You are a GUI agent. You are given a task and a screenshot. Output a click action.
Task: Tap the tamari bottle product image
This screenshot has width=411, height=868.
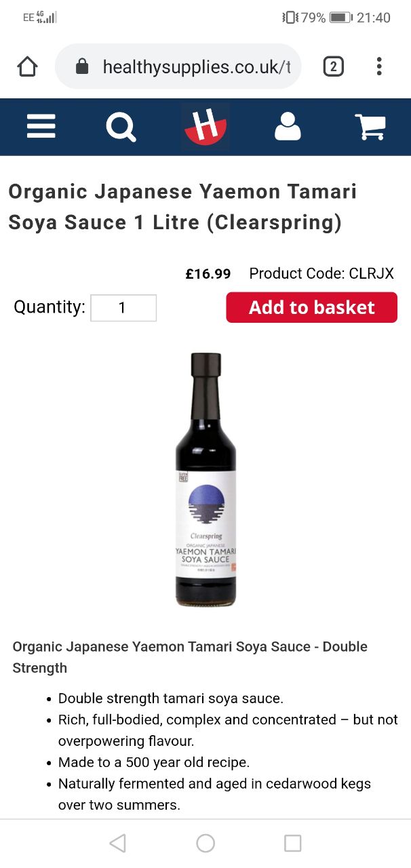[206, 479]
